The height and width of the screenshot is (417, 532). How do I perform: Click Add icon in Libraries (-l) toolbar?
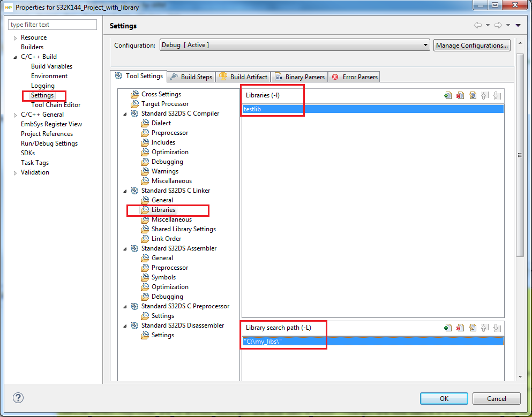[x=447, y=96]
